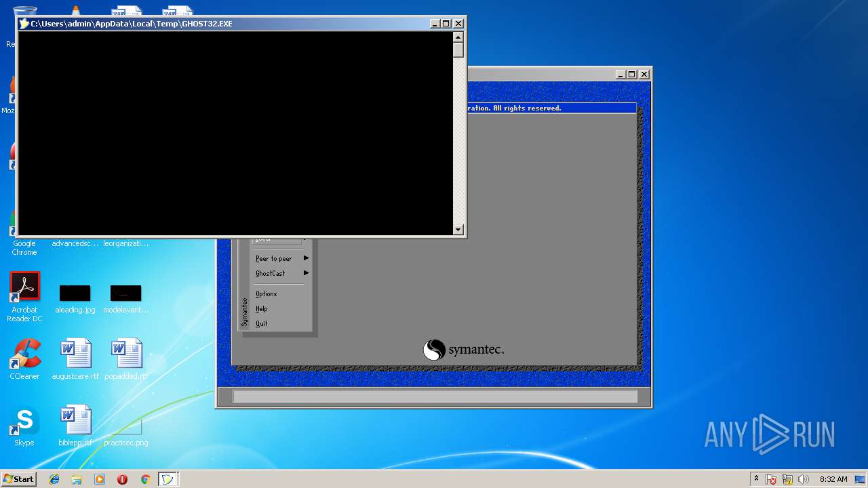
Task: Launch Google Chrome from the taskbar
Action: point(145,479)
